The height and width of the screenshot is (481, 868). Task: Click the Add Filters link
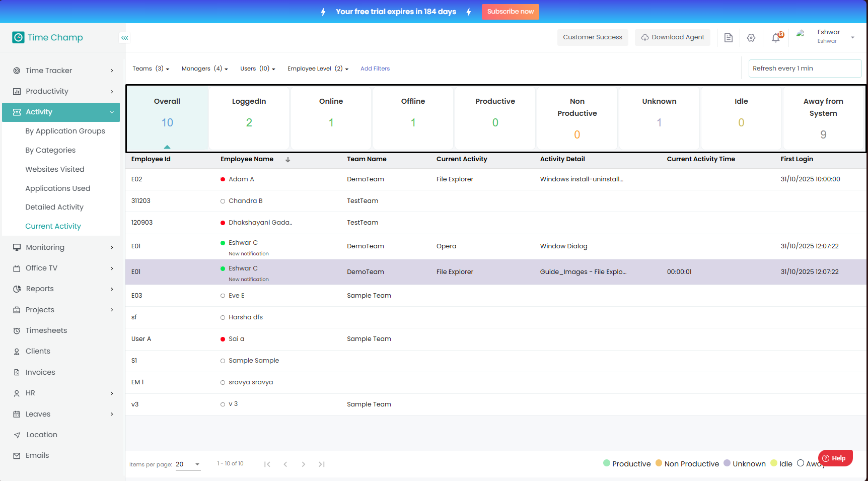375,68
